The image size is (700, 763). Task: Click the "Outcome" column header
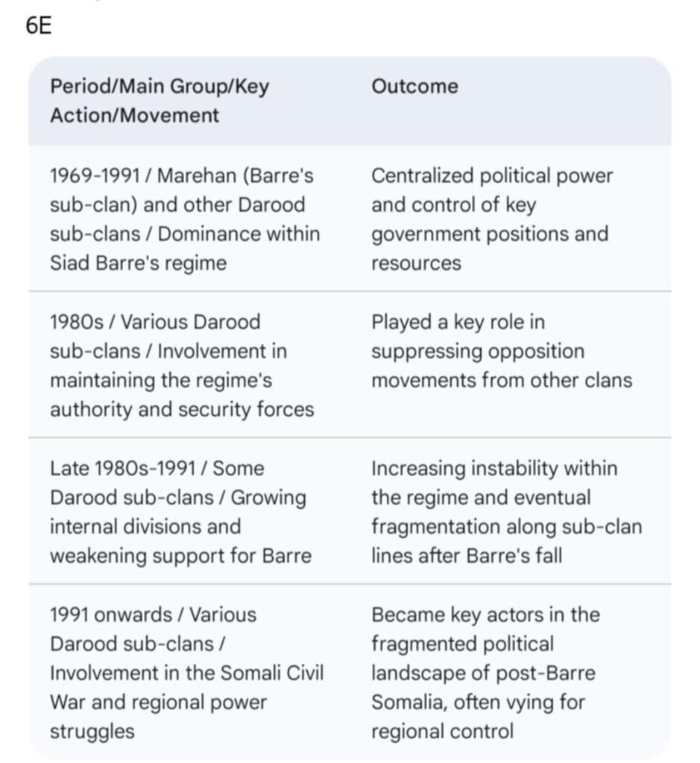pyautogui.click(x=414, y=86)
